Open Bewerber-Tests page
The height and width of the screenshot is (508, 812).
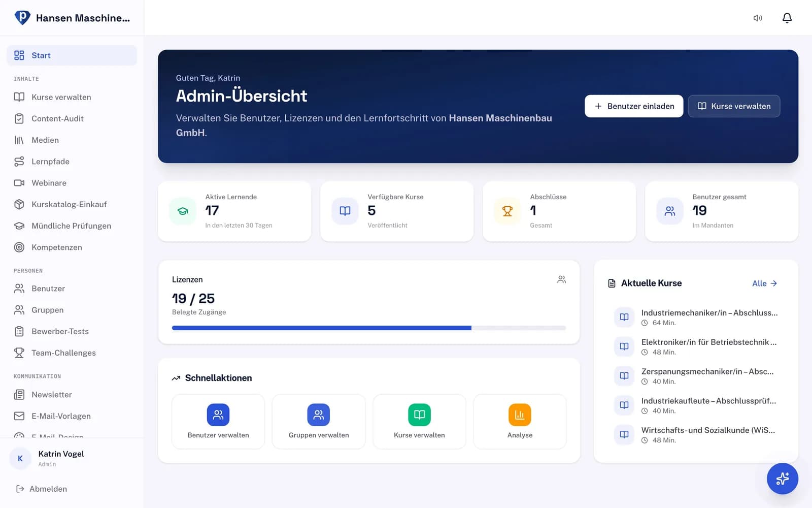72,331
